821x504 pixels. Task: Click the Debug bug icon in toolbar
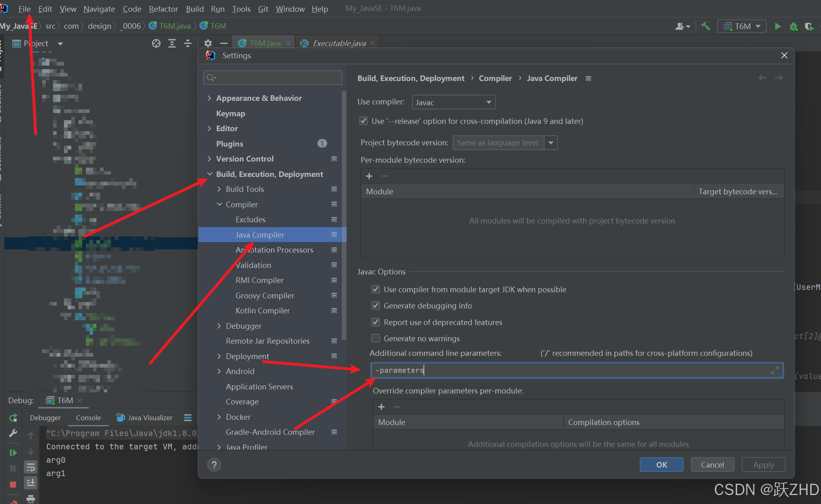click(x=793, y=26)
